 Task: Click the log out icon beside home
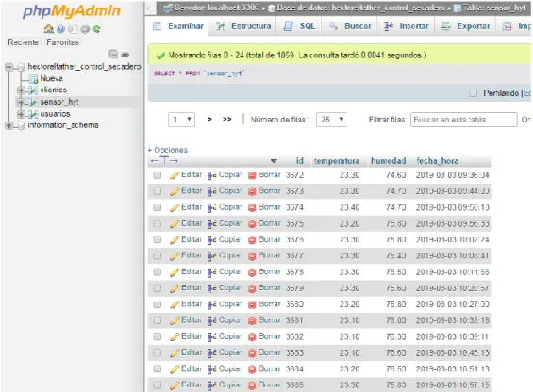click(x=60, y=29)
